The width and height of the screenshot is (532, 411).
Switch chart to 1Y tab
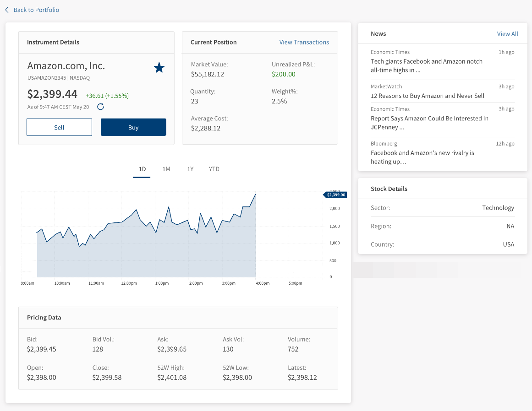pos(190,169)
